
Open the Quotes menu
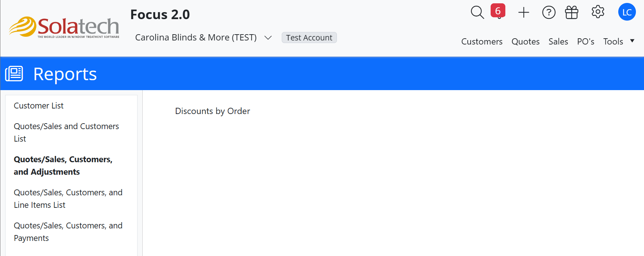pos(525,42)
